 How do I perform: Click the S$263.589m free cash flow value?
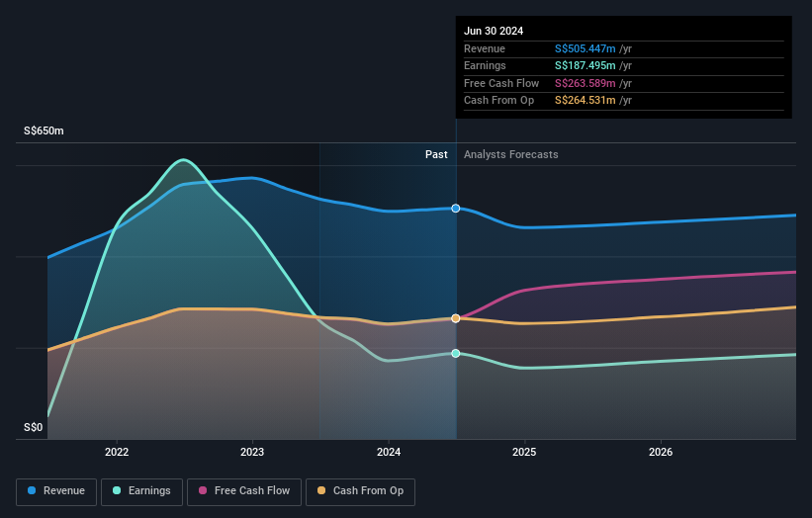[x=586, y=83]
